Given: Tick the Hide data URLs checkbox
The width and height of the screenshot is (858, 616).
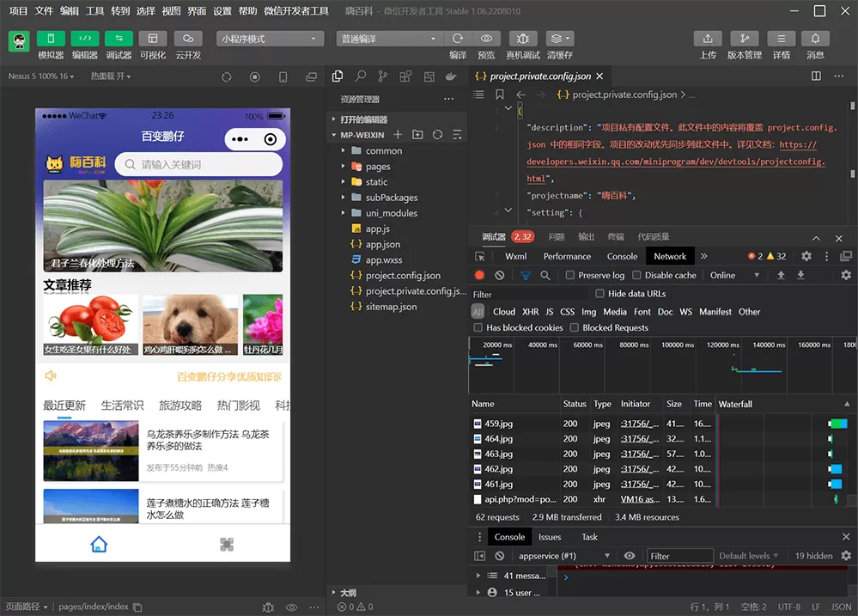Looking at the screenshot, I should click(599, 294).
